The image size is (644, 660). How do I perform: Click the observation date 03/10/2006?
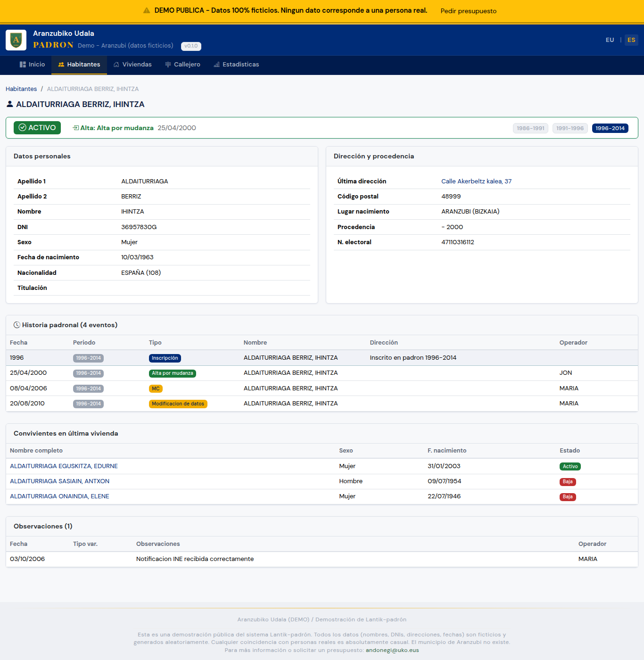point(27,559)
